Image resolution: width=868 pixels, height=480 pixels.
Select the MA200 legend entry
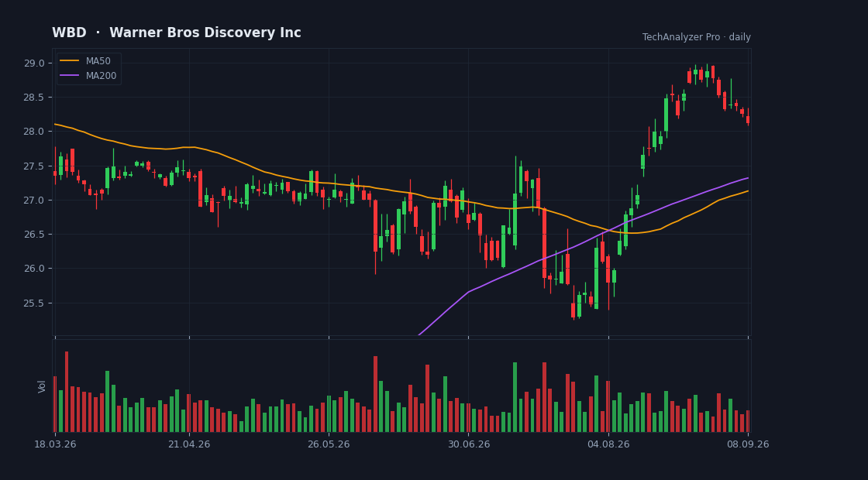[88, 76]
